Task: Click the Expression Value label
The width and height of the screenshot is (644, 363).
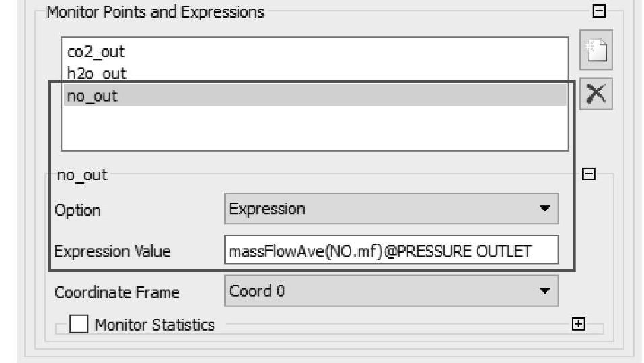Action: click(112, 252)
